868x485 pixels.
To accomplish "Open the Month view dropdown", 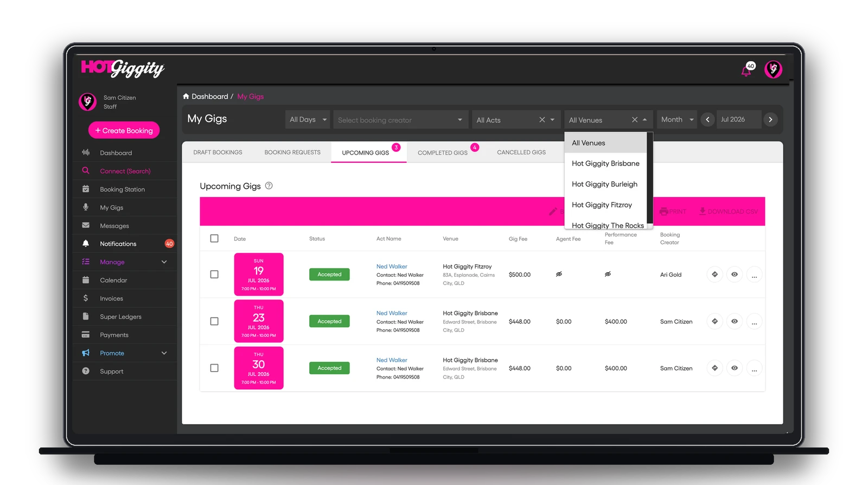I will [x=677, y=119].
